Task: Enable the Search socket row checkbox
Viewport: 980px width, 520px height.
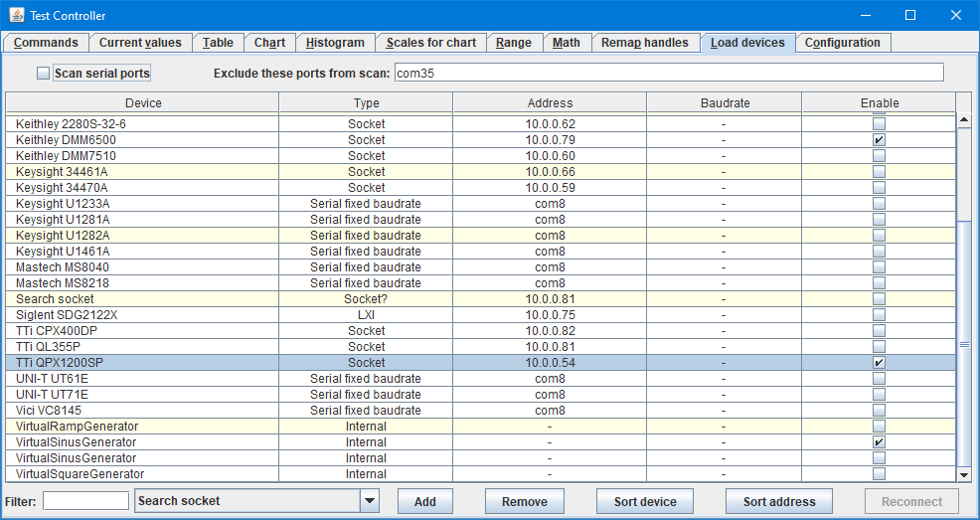Action: click(879, 298)
